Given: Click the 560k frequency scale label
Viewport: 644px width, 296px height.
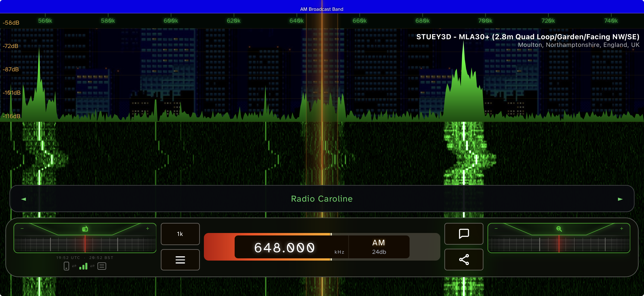Looking at the screenshot, I should pyautogui.click(x=45, y=21).
